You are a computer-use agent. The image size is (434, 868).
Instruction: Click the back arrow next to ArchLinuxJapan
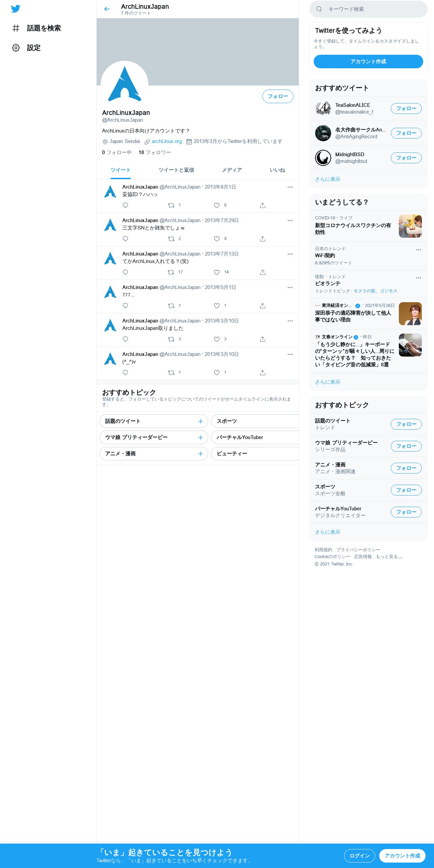107,9
